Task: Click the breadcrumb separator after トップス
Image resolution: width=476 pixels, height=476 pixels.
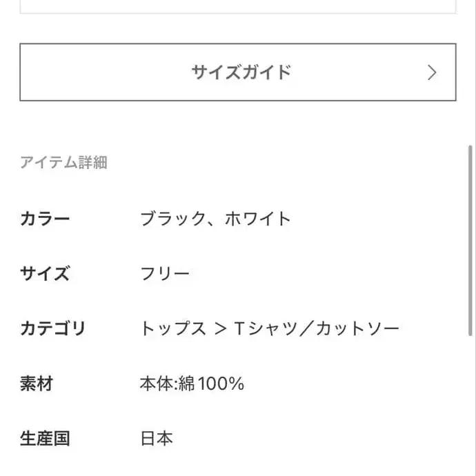Action: pos(220,328)
